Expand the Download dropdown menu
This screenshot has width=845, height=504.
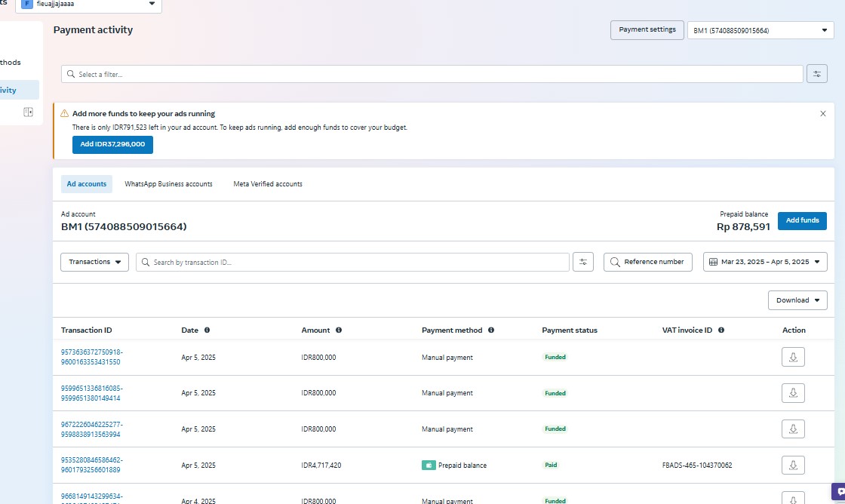[x=797, y=300]
